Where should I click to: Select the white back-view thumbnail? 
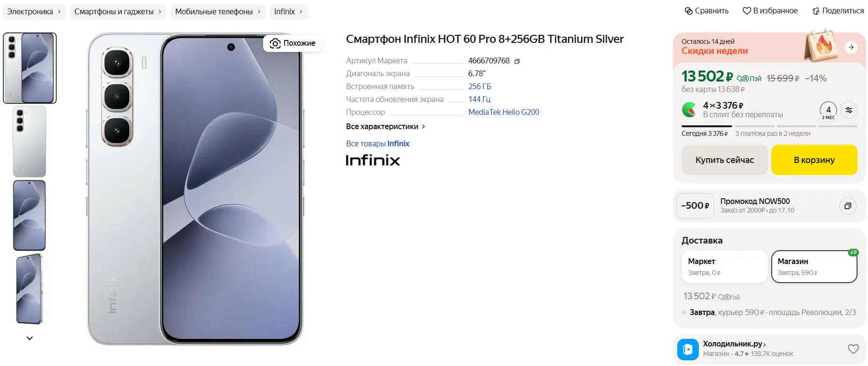tap(30, 142)
